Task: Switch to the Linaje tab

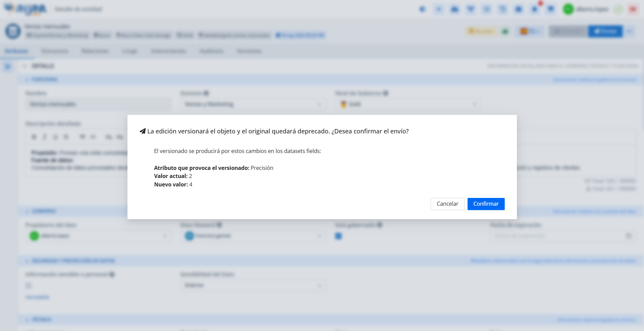Action: (x=129, y=51)
